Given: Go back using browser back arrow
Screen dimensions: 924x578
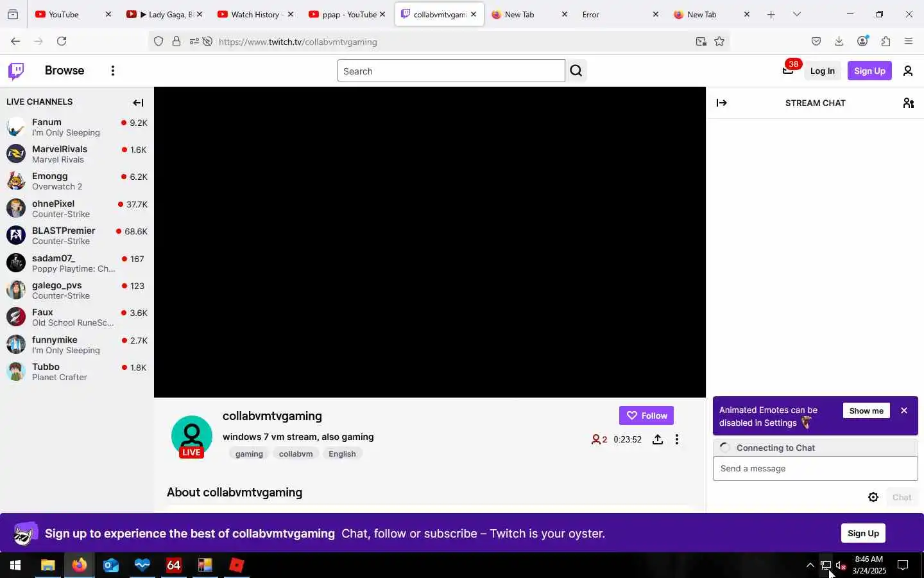Looking at the screenshot, I should (x=15, y=41).
